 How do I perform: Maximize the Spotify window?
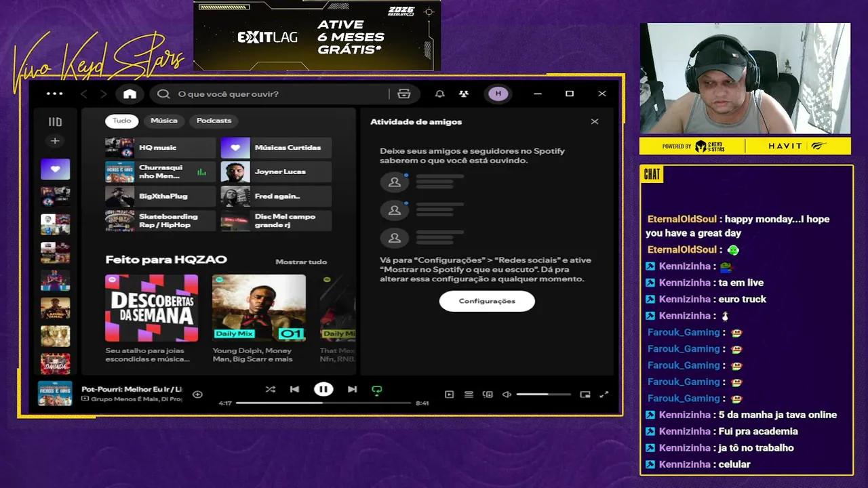tap(570, 94)
